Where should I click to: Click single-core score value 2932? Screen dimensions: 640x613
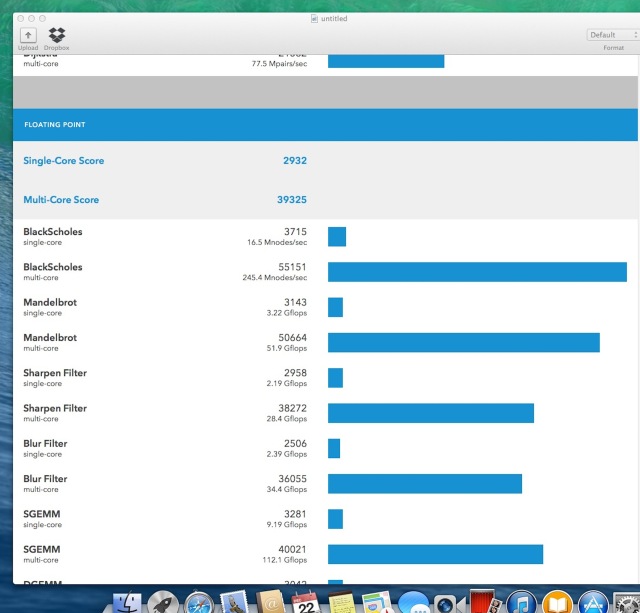[x=295, y=160]
